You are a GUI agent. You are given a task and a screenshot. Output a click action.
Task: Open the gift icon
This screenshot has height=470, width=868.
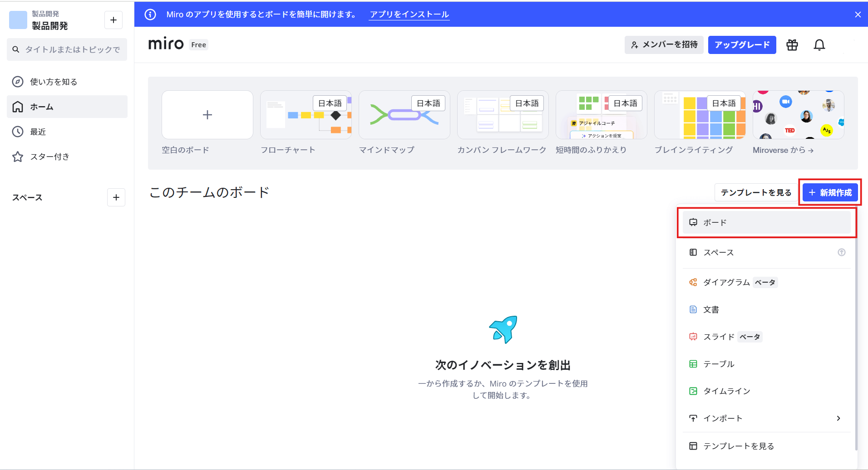[792, 45]
